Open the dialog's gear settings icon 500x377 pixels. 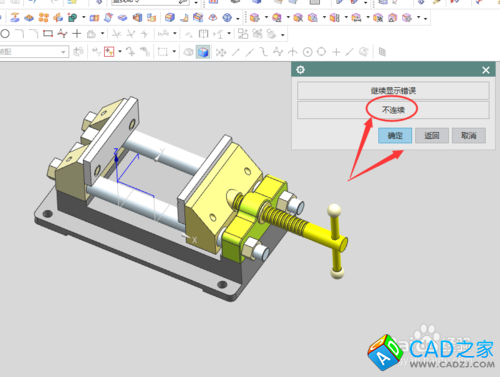pos(300,70)
